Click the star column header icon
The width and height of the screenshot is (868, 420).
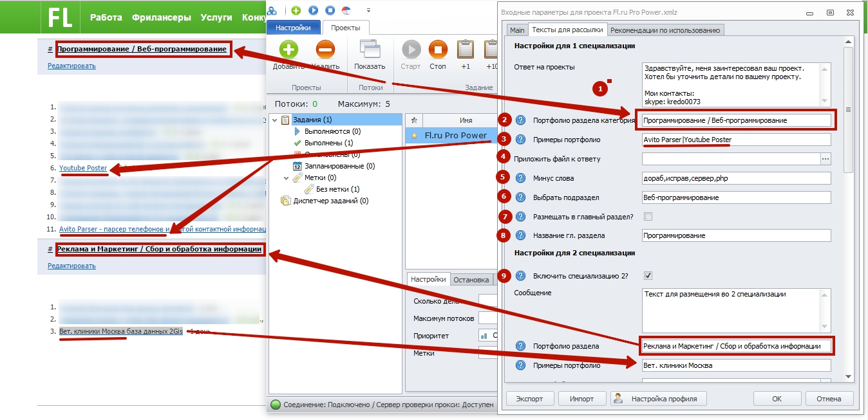[x=414, y=120]
